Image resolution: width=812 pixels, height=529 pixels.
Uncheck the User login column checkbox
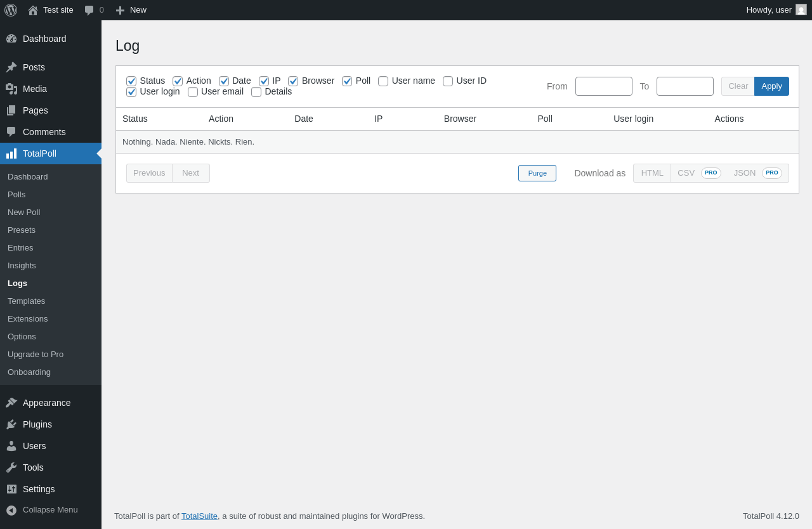131,92
